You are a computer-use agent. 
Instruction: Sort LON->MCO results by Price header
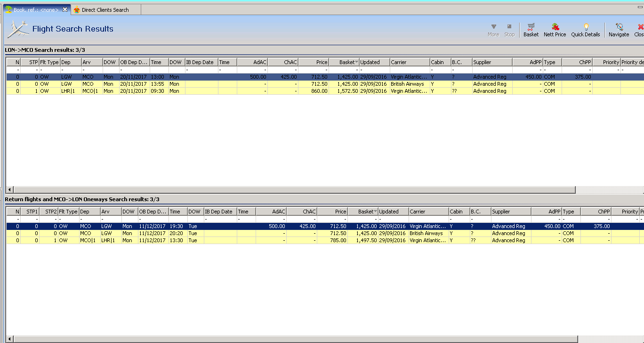point(314,62)
